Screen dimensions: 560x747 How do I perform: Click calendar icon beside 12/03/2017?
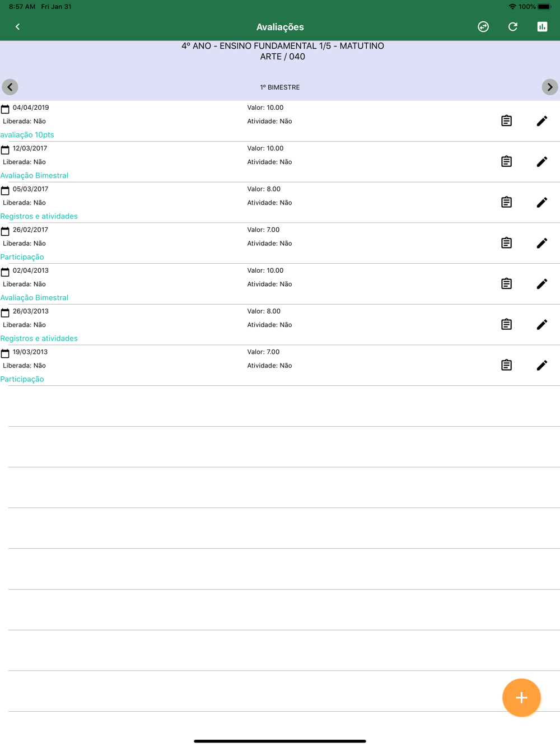pyautogui.click(x=5, y=150)
